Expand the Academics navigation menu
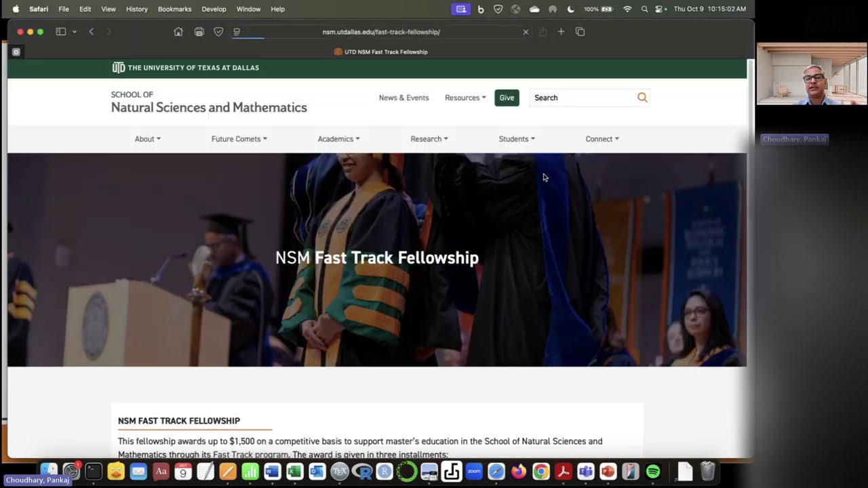This screenshot has height=488, width=868. click(338, 139)
